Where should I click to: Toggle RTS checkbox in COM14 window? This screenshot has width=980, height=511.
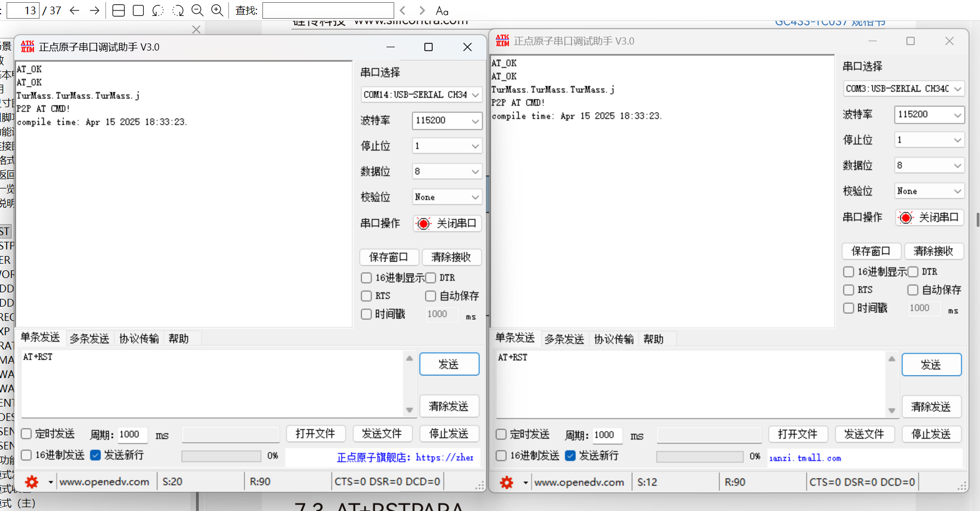366,296
